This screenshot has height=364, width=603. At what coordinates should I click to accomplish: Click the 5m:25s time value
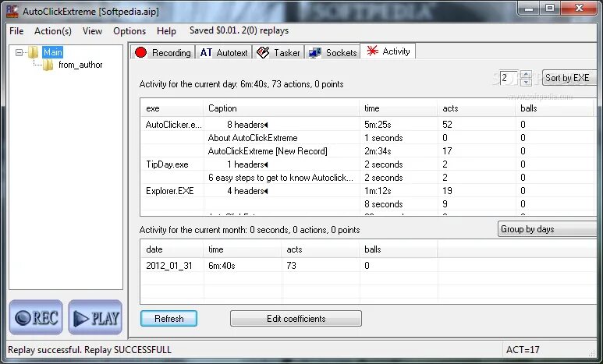coord(378,125)
